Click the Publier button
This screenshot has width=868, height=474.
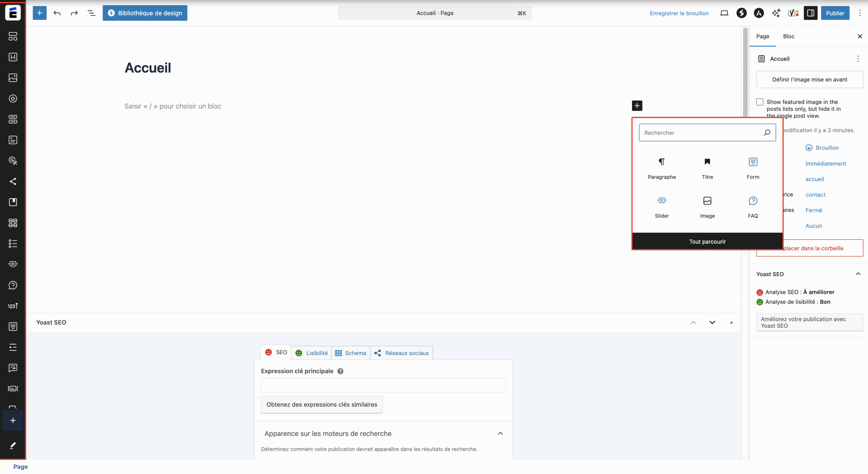pos(835,13)
